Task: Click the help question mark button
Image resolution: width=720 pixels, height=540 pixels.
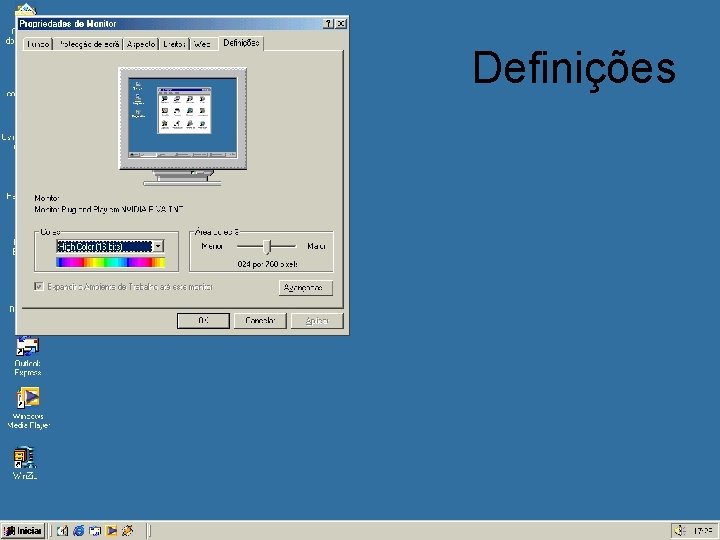Action: [x=328, y=24]
